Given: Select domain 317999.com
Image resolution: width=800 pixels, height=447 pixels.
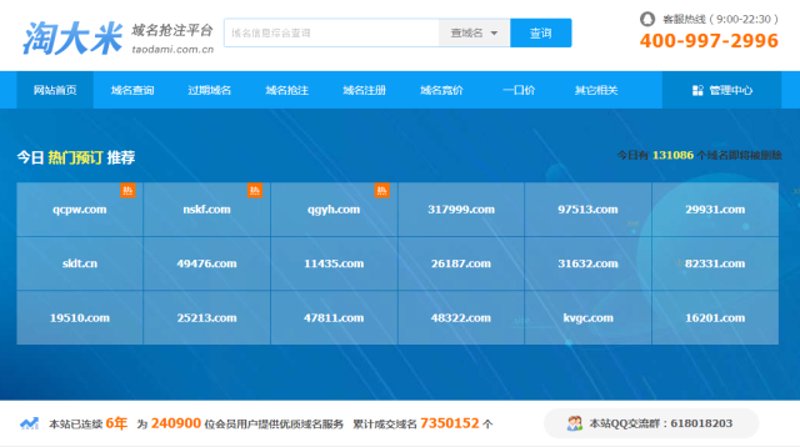Looking at the screenshot, I should pyautogui.click(x=461, y=209).
